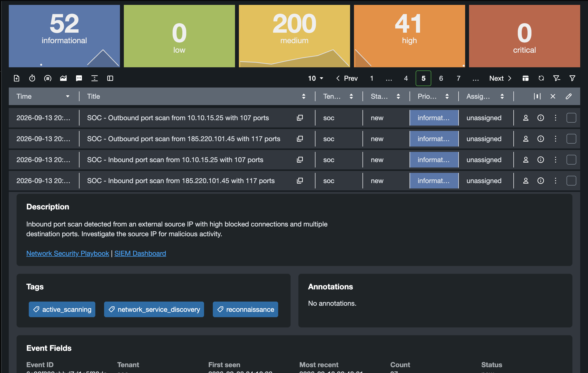The width and height of the screenshot is (588, 373).
Task: Click the comment bubble icon
Action: click(79, 78)
